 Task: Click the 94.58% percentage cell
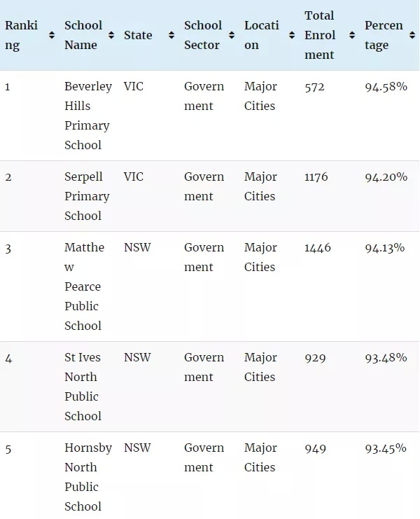[x=386, y=87]
